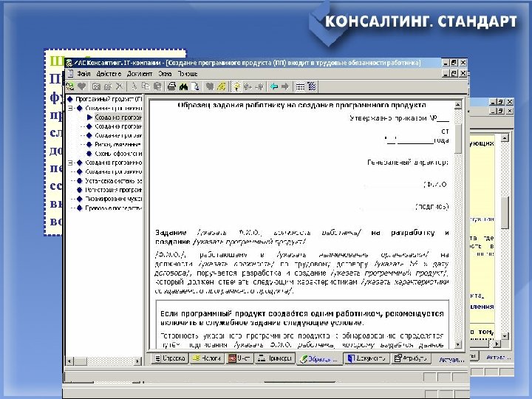Click the yellow key toolbar icon
This screenshot has height=399, width=532.
tap(221, 86)
